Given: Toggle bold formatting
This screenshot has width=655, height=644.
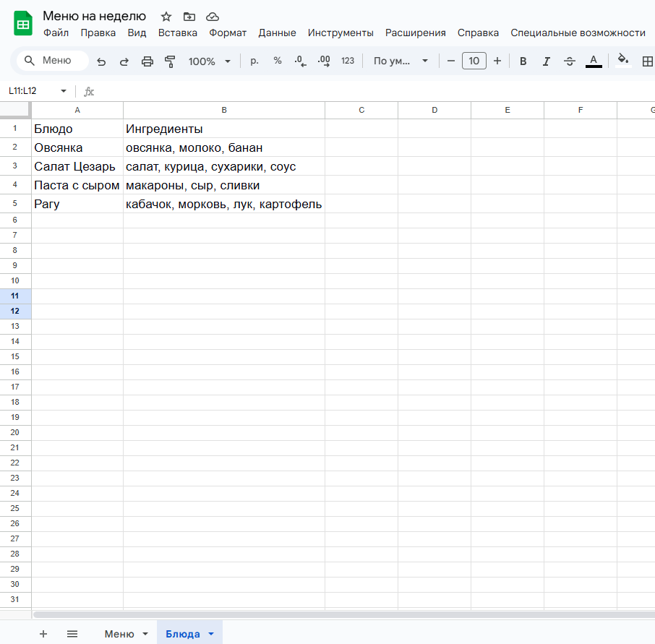Looking at the screenshot, I should (x=523, y=61).
